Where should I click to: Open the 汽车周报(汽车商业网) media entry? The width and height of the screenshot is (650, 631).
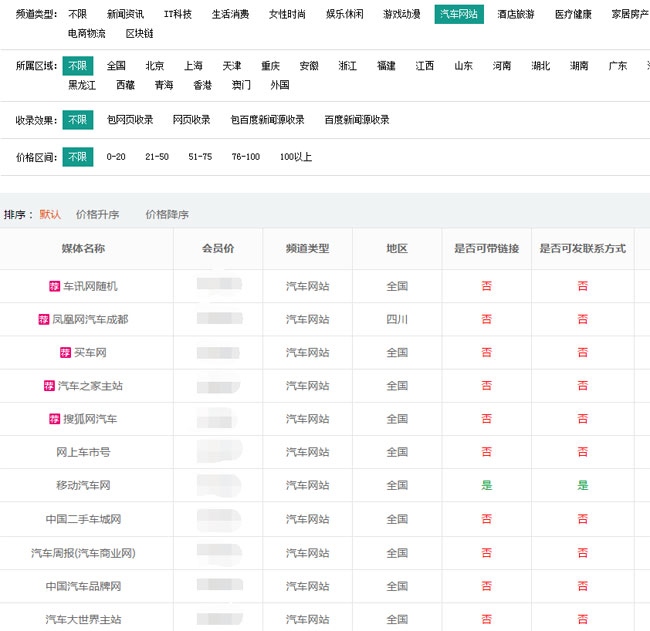click(83, 553)
